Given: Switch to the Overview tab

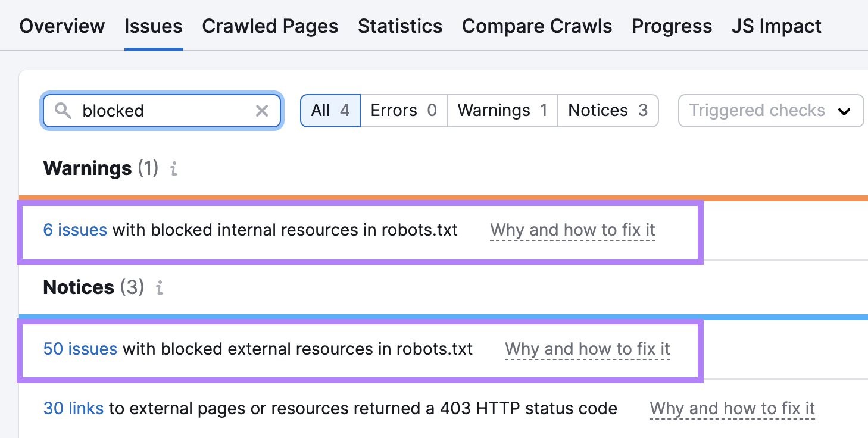Looking at the screenshot, I should (61, 26).
